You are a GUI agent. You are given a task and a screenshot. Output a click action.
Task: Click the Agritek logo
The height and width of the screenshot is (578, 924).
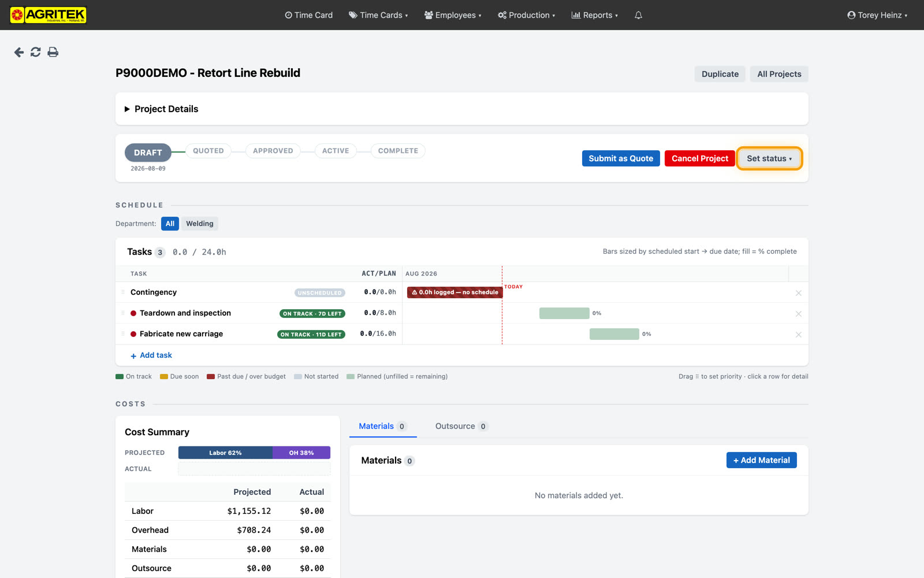(x=49, y=15)
